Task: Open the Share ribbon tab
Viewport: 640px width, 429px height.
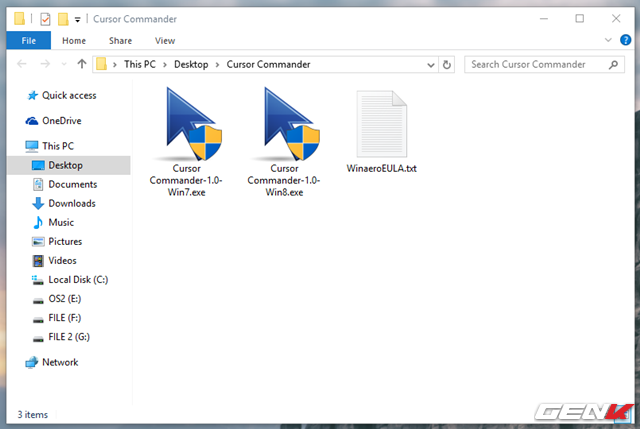Action: coord(120,41)
